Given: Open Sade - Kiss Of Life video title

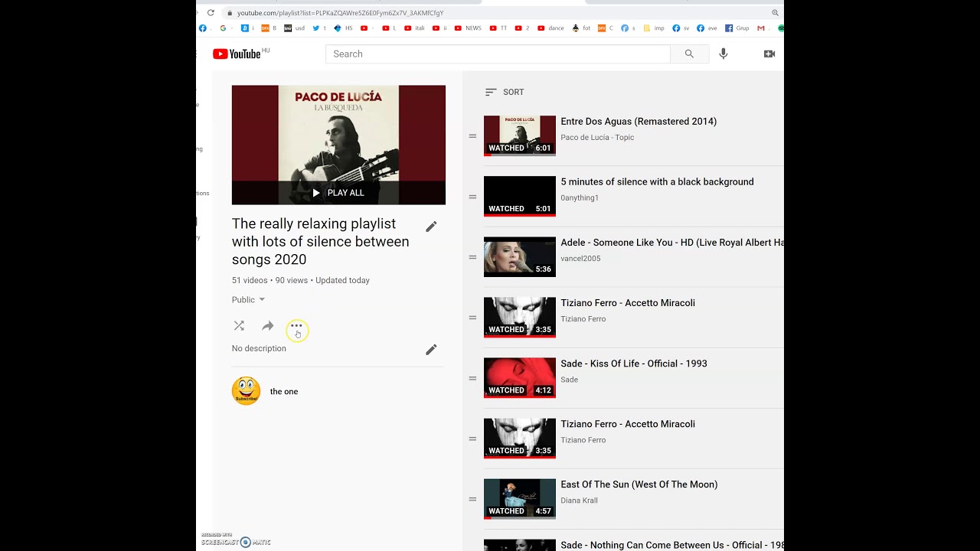Looking at the screenshot, I should [x=634, y=364].
